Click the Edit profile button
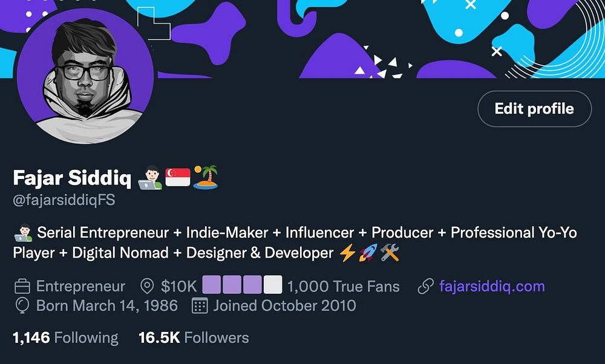The image size is (605, 364). pyautogui.click(x=534, y=109)
